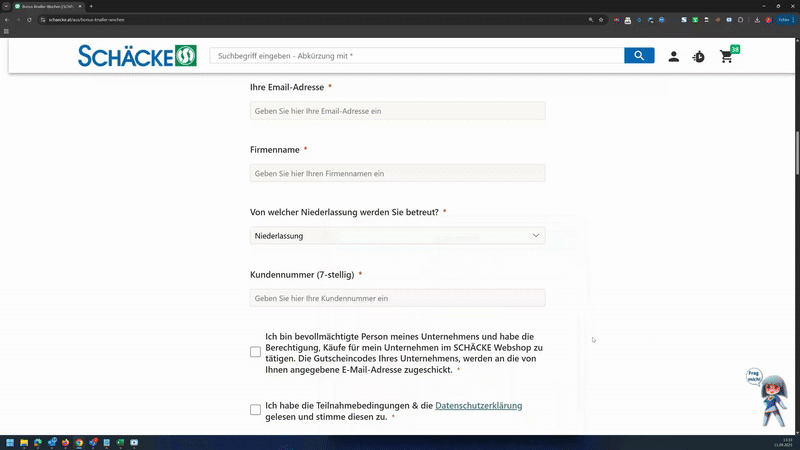The image size is (800, 450).
Task: Expand the Niederlassung dropdown
Action: point(397,236)
